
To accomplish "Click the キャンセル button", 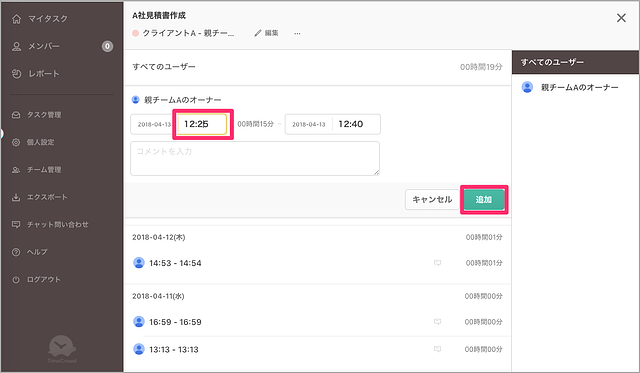I will point(432,200).
